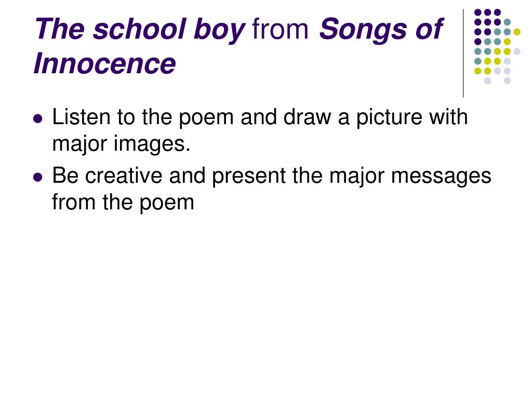Click the dotted decoration's top-left purple dot

pos(478,12)
